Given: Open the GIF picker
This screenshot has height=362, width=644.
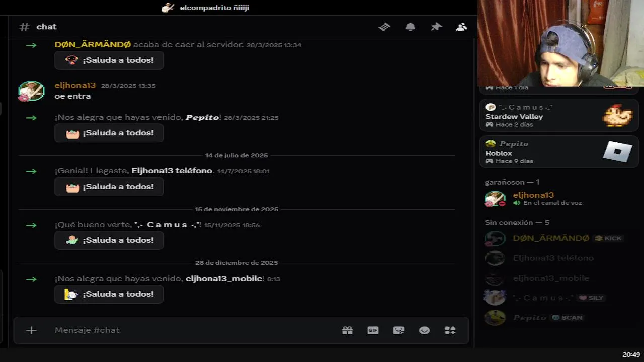Looking at the screenshot, I should point(373,330).
